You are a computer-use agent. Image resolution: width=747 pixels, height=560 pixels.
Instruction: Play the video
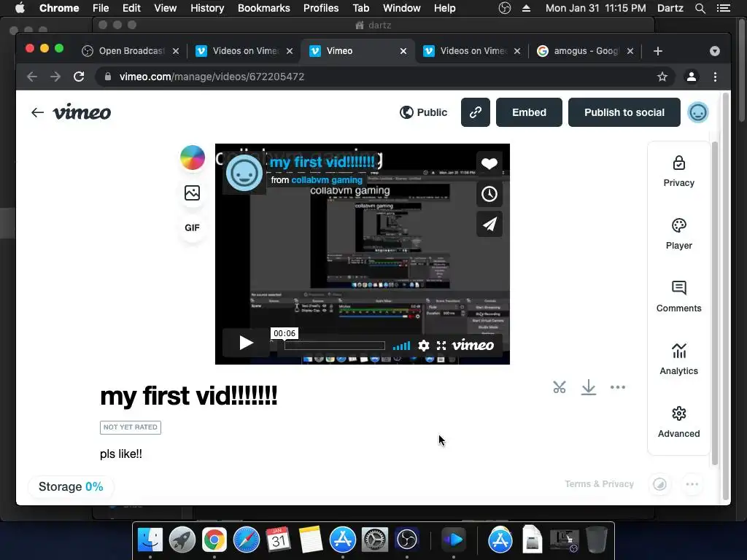[x=246, y=343]
